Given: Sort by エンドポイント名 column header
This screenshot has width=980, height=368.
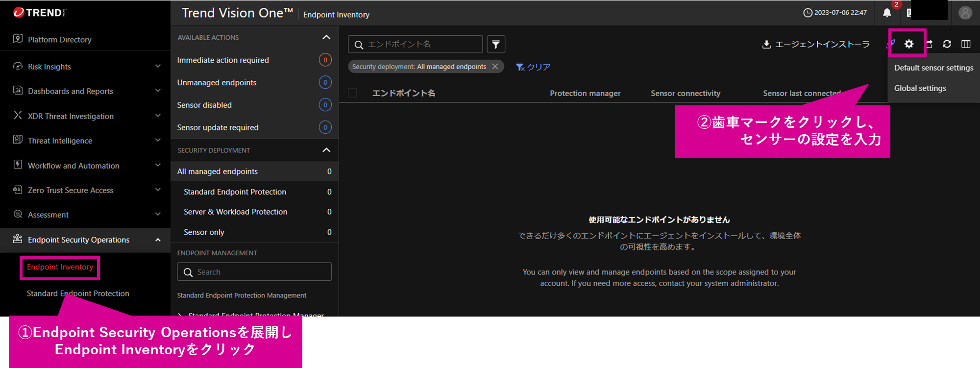Looking at the screenshot, I should point(403,93).
